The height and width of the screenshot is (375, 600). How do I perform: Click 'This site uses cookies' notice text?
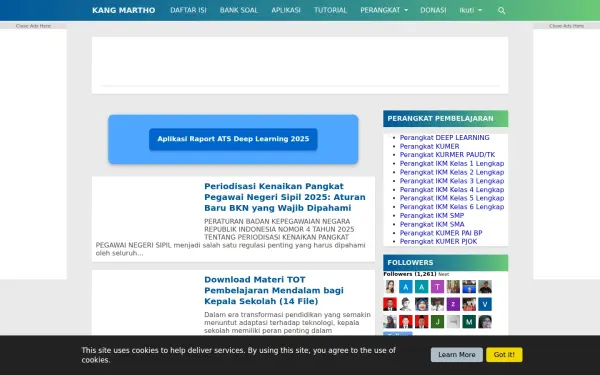[238, 355]
